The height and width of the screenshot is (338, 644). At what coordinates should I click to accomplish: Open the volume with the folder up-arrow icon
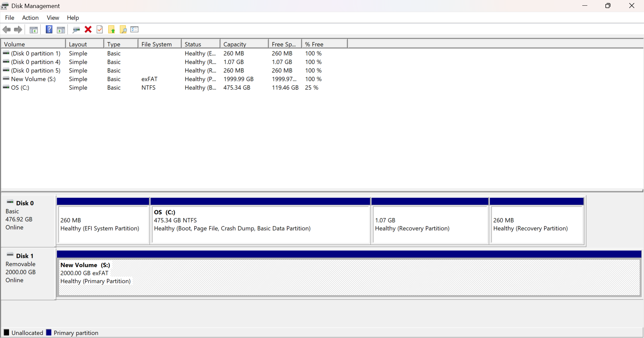click(111, 29)
